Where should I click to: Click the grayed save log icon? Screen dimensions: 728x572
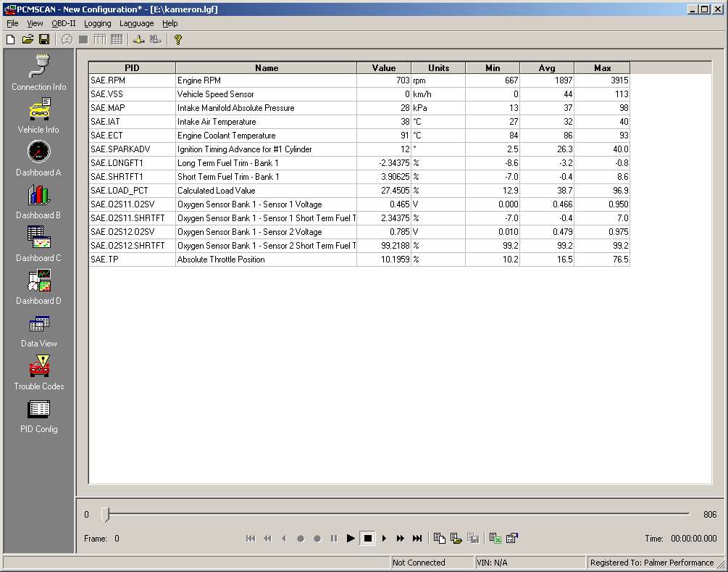[473, 538]
